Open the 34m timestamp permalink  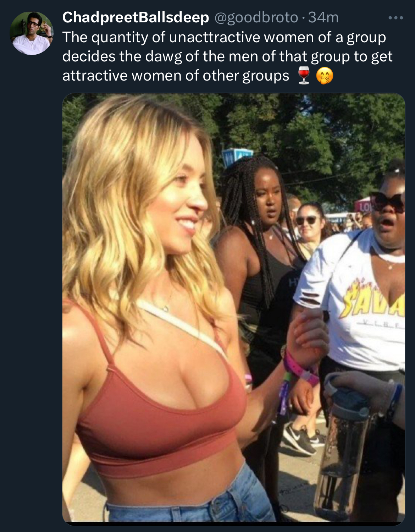coord(323,17)
